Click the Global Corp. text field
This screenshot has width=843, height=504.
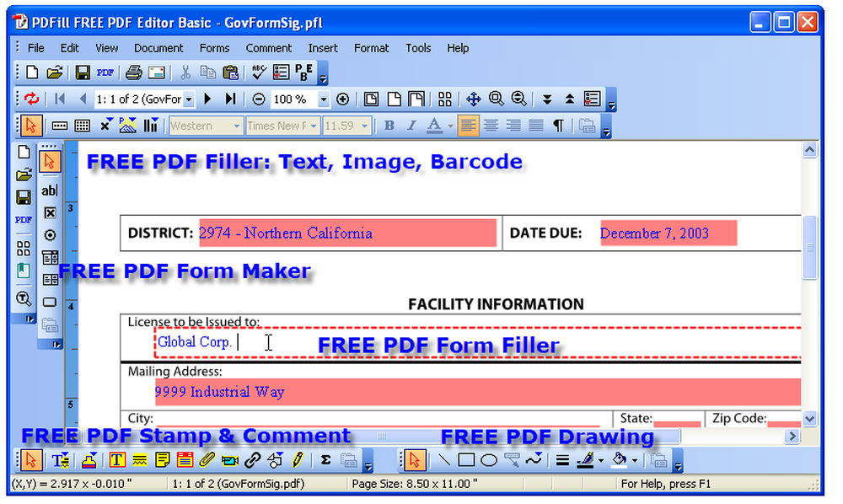pos(472,341)
